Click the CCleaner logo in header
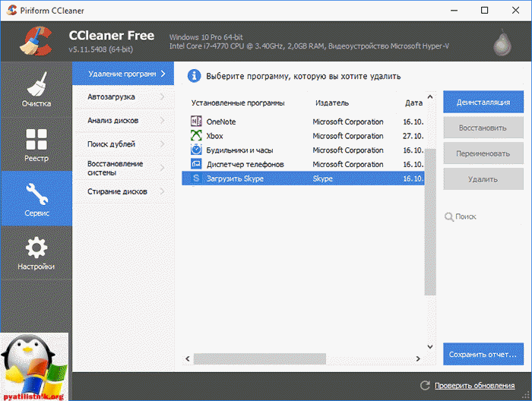The width and height of the screenshot is (532, 401). pyautogui.click(x=36, y=41)
